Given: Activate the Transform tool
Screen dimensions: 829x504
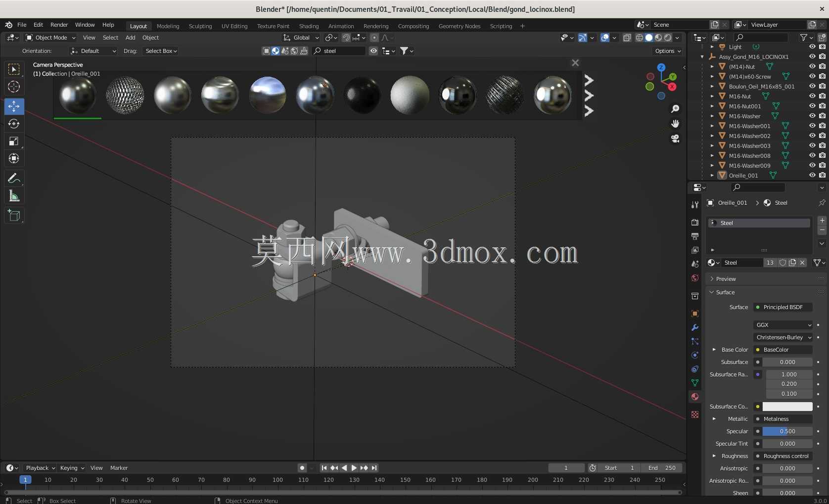Looking at the screenshot, I should pyautogui.click(x=14, y=159).
